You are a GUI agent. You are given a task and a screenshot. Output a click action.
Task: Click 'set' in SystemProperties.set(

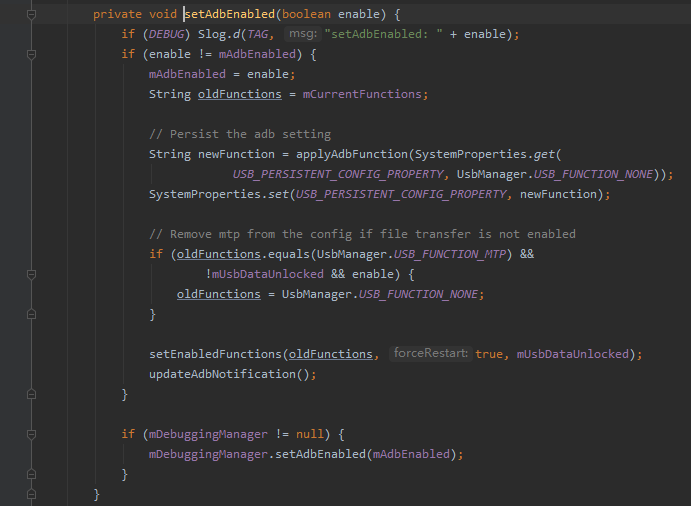[279, 194]
